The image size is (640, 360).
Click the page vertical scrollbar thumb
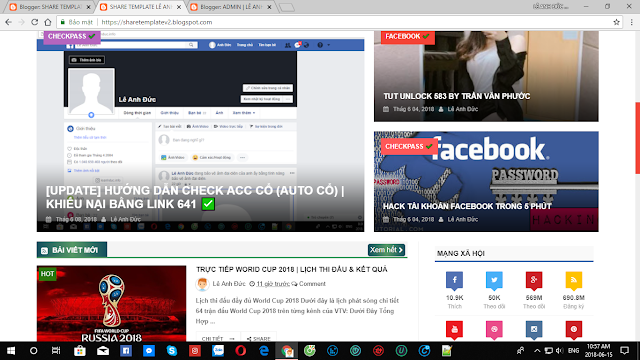pos(637,138)
